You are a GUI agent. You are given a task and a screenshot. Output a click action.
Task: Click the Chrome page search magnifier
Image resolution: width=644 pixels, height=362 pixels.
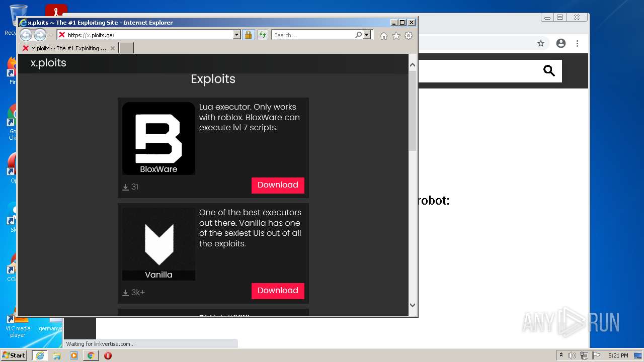[549, 71]
